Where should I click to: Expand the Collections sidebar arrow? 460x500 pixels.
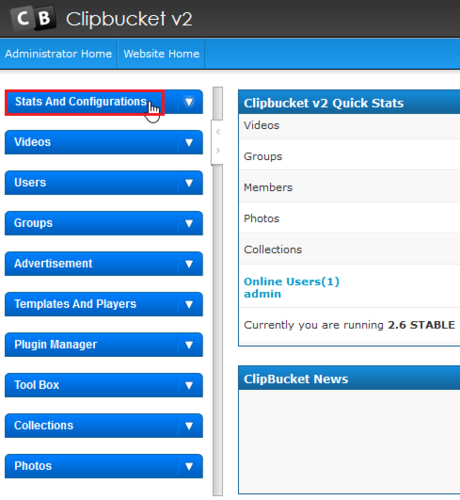pos(189,426)
